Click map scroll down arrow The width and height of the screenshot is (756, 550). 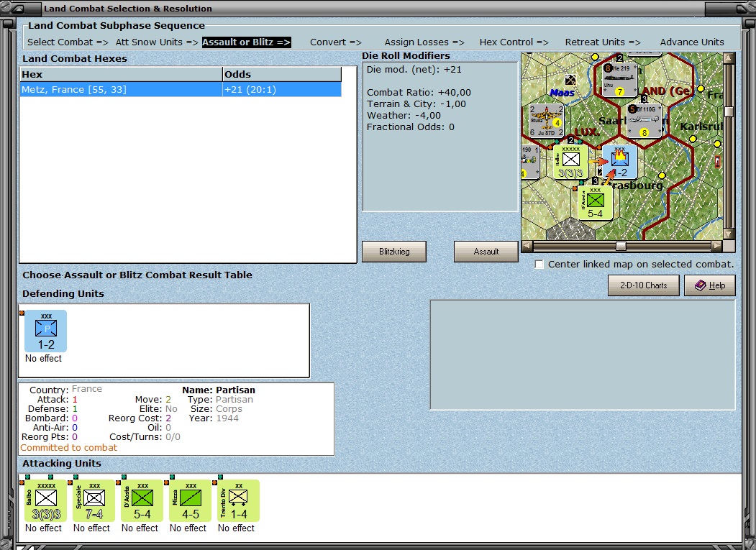tap(729, 234)
